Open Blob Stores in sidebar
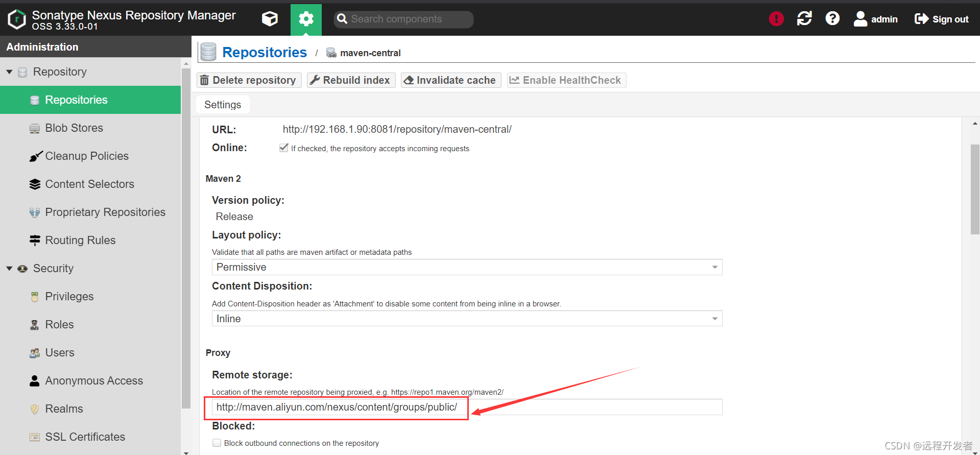Viewport: 980px width, 455px height. (x=74, y=128)
